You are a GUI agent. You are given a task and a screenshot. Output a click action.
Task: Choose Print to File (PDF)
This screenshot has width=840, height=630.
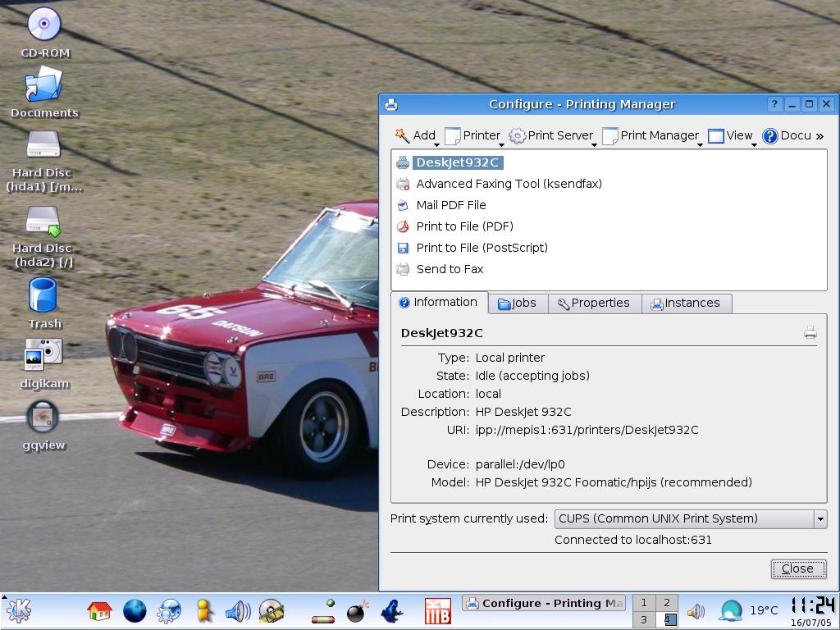[x=464, y=226]
